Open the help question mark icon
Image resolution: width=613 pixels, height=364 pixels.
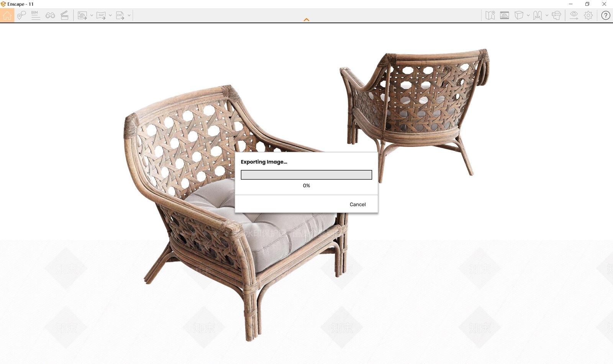coord(605,15)
